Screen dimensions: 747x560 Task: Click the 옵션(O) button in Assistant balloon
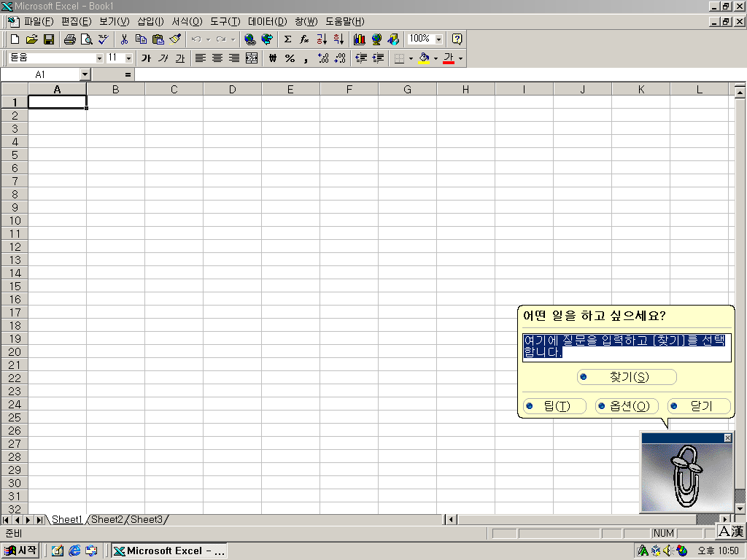point(627,406)
